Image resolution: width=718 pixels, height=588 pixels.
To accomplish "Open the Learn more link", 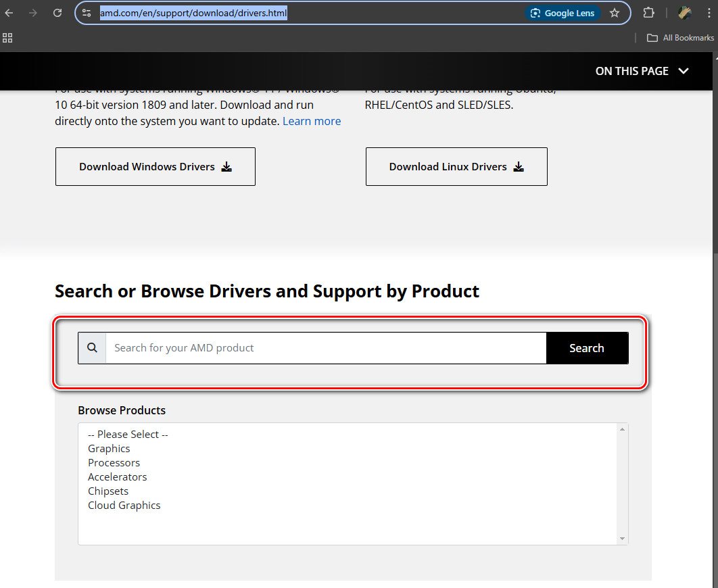I will coord(312,122).
